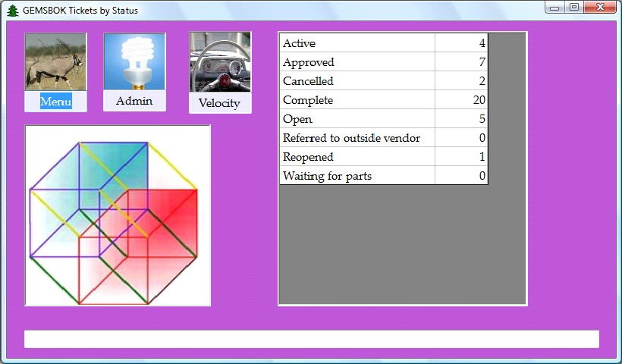Click the gemsbok antelope Menu image
Screen dimensions: 622x364
tap(55, 62)
